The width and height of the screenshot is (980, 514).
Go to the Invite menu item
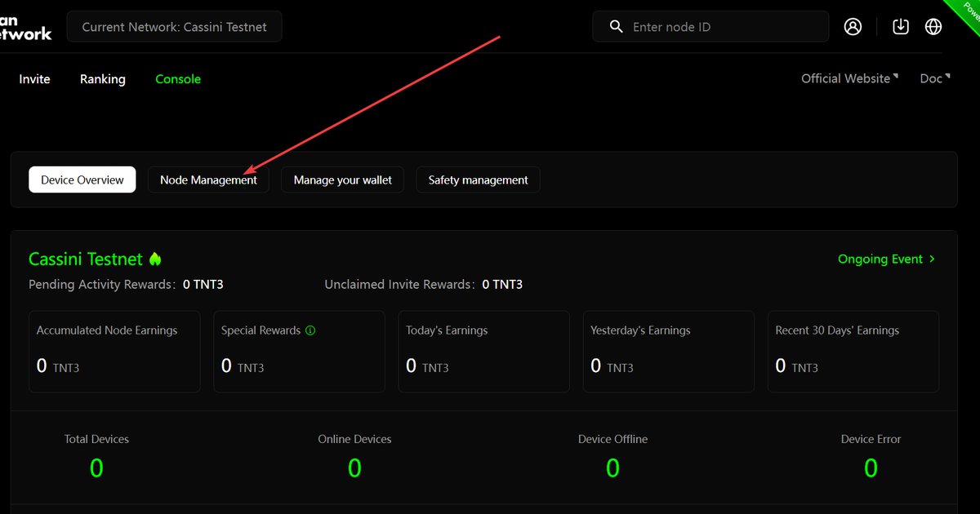pos(34,79)
